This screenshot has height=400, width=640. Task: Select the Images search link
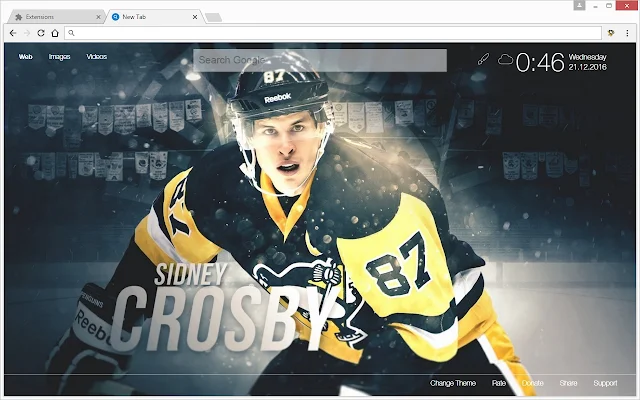coord(60,57)
